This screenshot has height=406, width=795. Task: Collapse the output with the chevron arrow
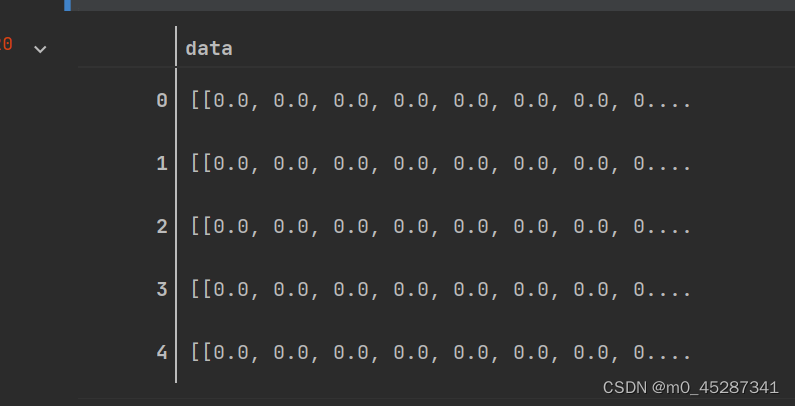pos(40,48)
